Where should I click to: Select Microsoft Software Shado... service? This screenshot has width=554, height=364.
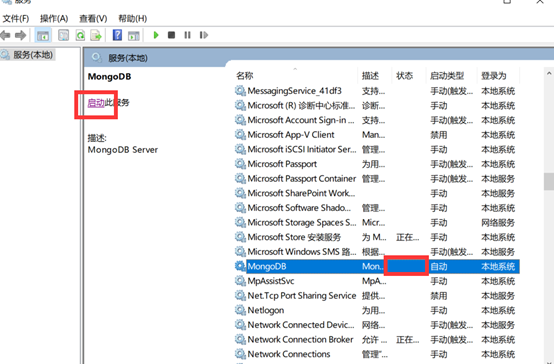(377, 208)
